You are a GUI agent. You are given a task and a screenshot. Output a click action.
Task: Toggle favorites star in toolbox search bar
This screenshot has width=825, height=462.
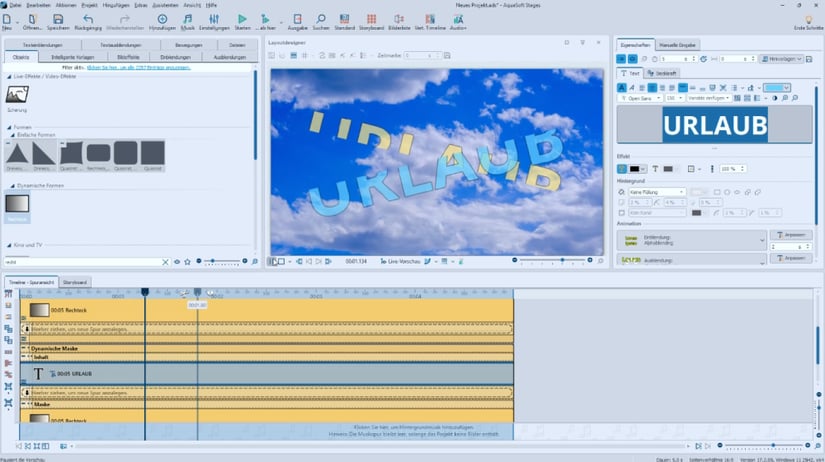point(187,262)
